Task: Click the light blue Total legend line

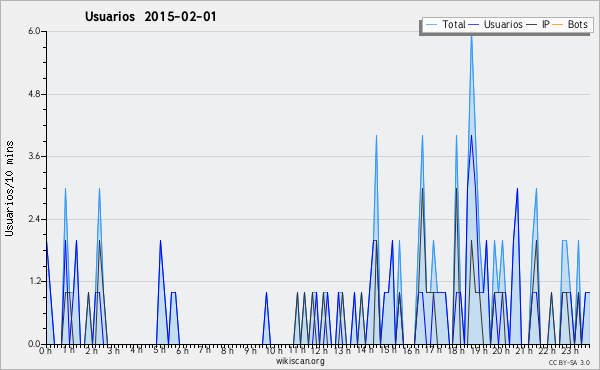Action: coord(431,25)
